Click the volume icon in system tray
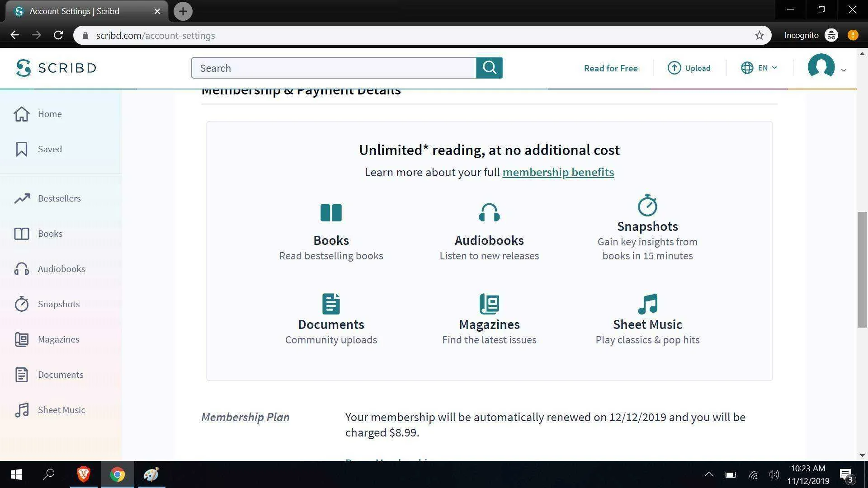 (774, 474)
